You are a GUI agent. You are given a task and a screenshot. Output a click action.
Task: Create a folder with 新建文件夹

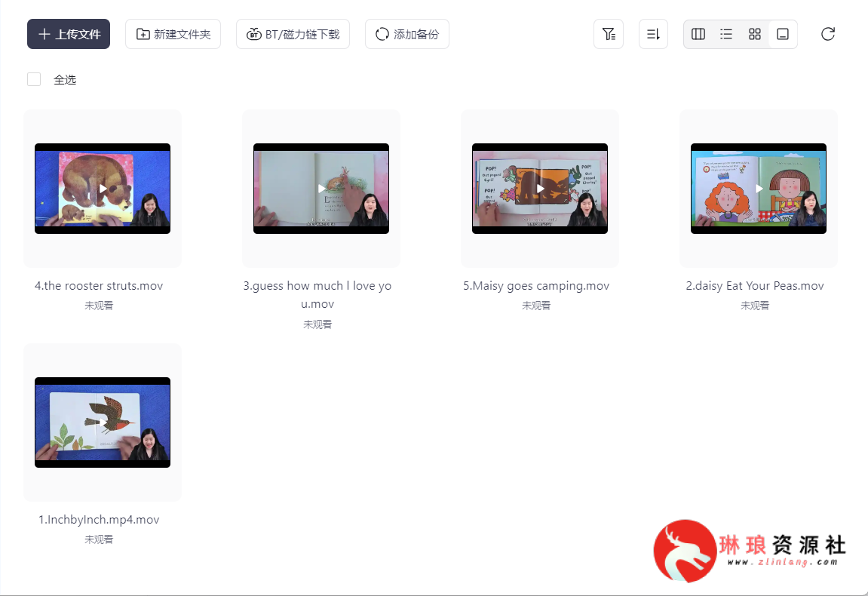coord(173,35)
